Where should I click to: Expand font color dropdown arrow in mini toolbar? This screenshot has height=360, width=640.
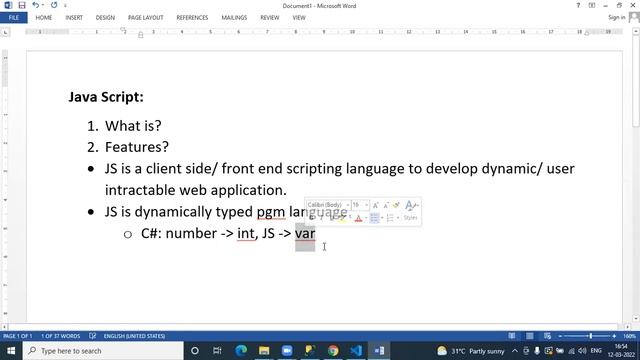click(x=366, y=218)
